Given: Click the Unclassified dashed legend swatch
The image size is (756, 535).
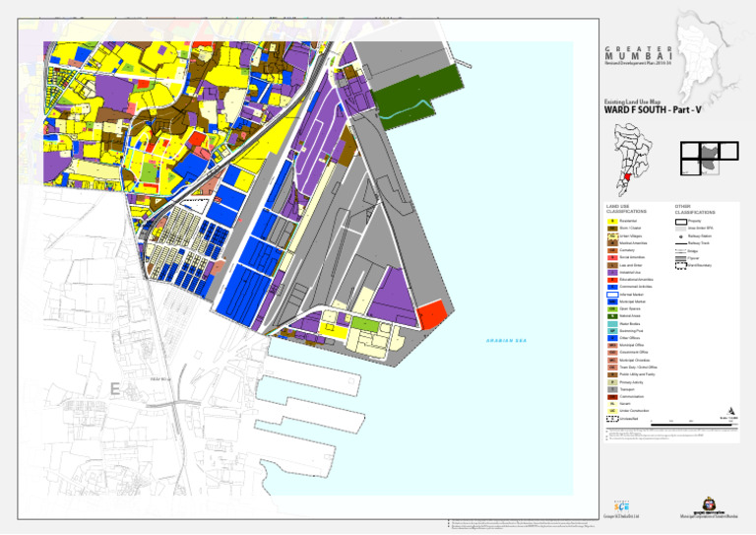Looking at the screenshot, I should [612, 419].
